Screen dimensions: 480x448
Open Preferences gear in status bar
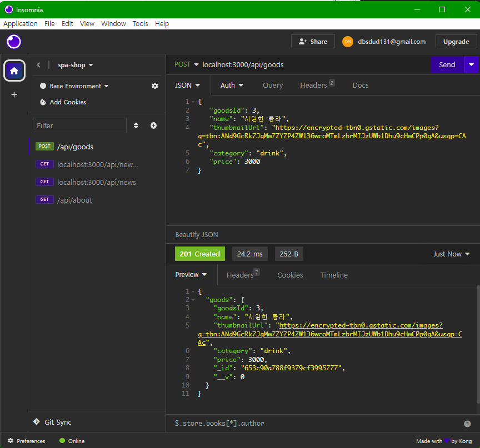click(11, 441)
